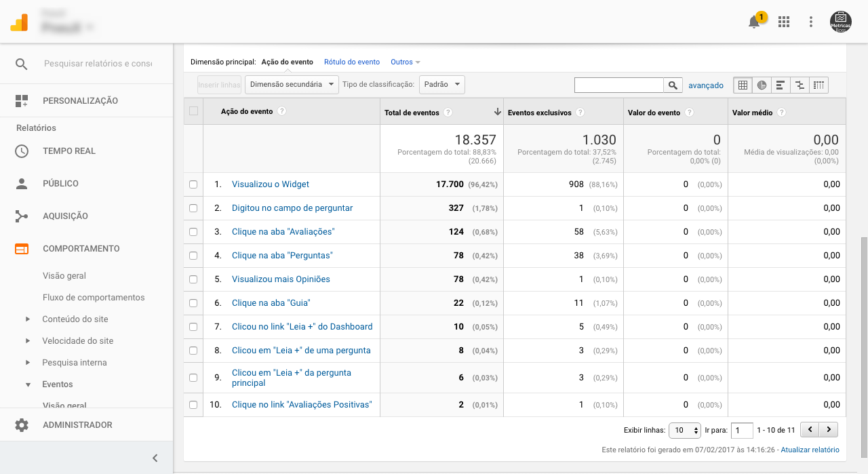Select the data table view icon
Image resolution: width=868 pixels, height=474 pixels.
click(743, 85)
